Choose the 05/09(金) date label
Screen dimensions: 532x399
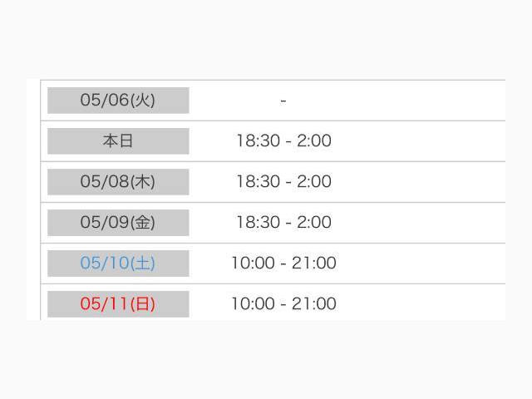point(118,223)
